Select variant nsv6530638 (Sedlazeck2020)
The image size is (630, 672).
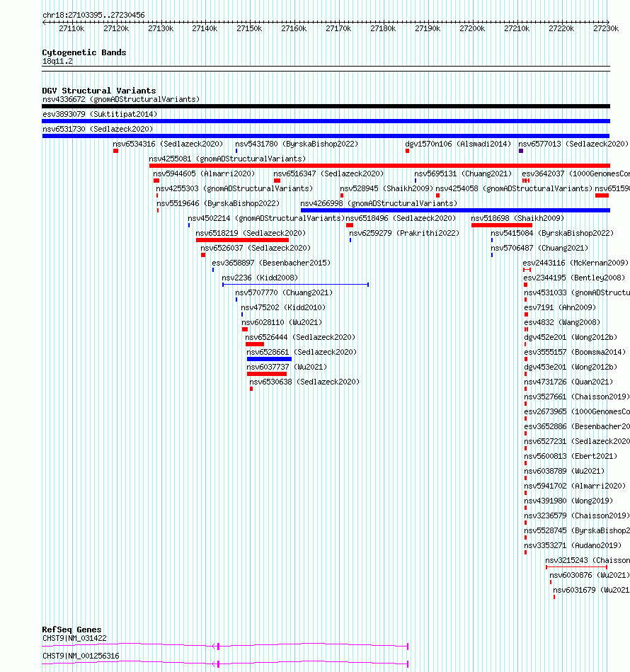pos(304,382)
